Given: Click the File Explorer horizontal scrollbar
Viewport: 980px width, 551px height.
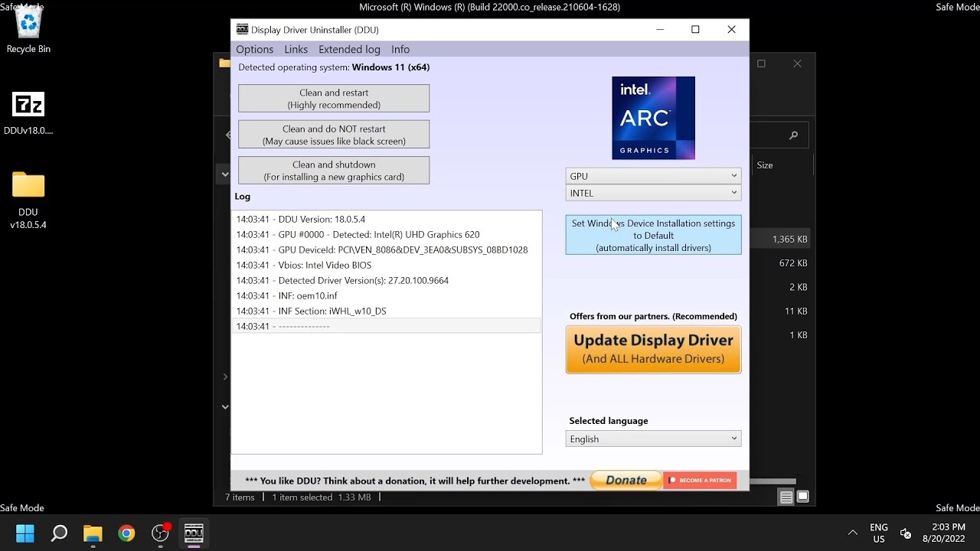Looking at the screenshot, I should click(x=773, y=481).
